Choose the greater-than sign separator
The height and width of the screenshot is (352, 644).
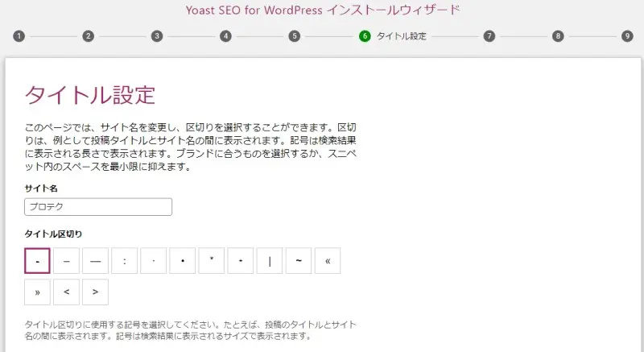click(96, 292)
